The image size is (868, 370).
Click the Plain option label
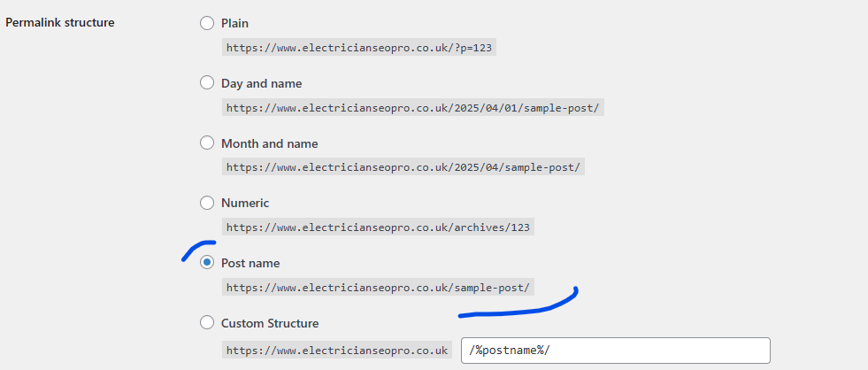coord(234,23)
